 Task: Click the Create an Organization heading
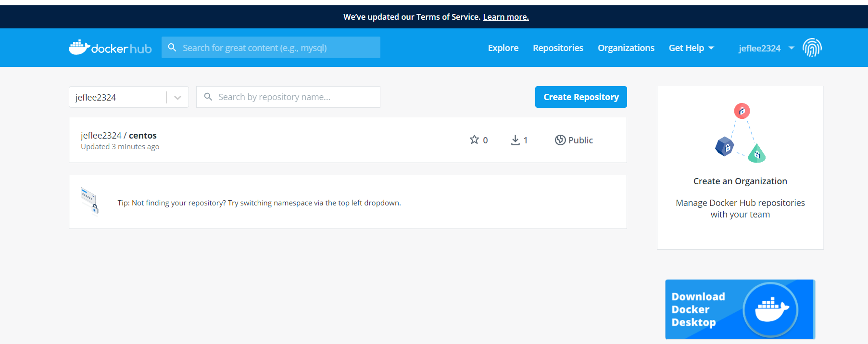tap(740, 181)
